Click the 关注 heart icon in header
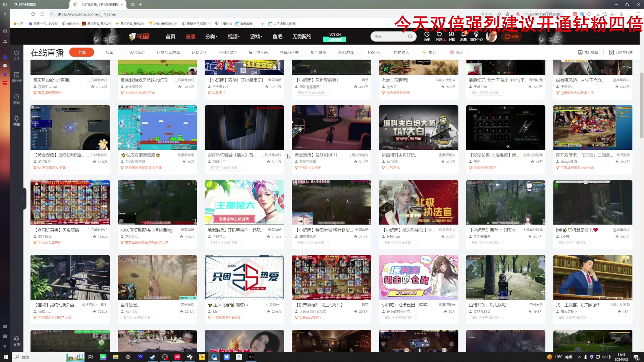Image resolution: width=644 pixels, height=362 pixels. coord(439,35)
